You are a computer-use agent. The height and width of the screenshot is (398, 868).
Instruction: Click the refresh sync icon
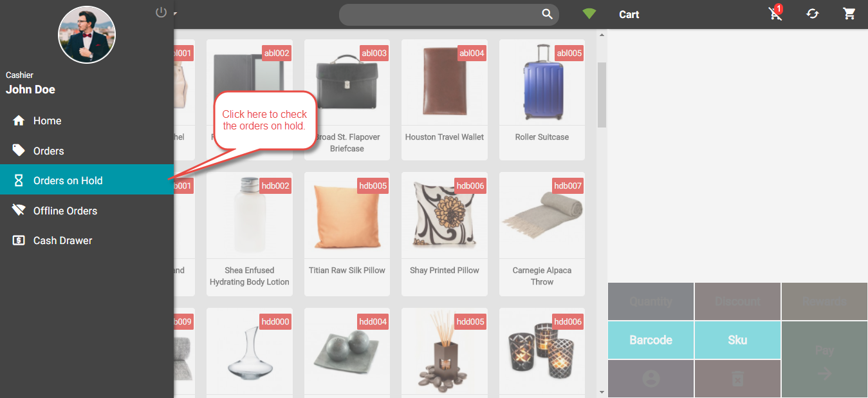(813, 14)
